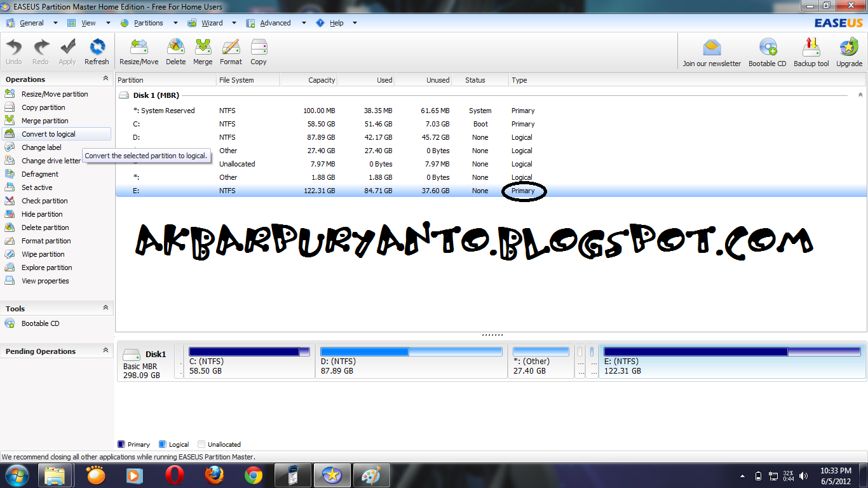The height and width of the screenshot is (488, 868).
Task: Open the Wizard menu
Action: point(212,22)
